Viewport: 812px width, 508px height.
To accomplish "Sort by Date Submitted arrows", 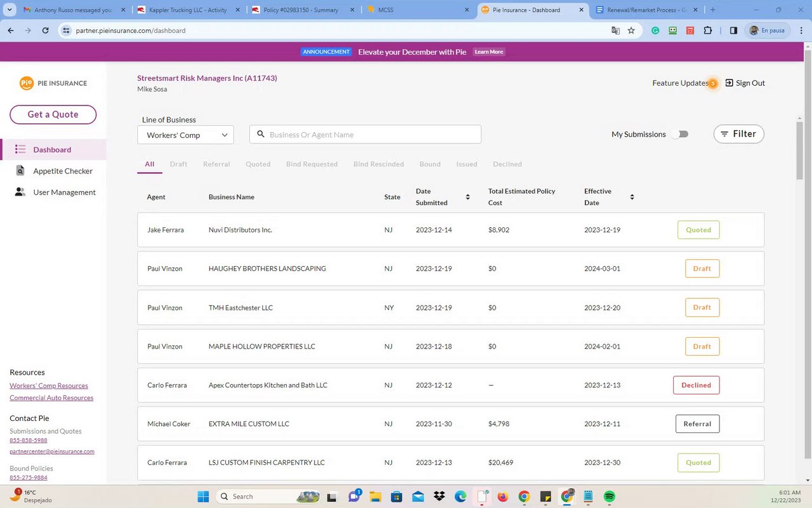I will coord(468,197).
